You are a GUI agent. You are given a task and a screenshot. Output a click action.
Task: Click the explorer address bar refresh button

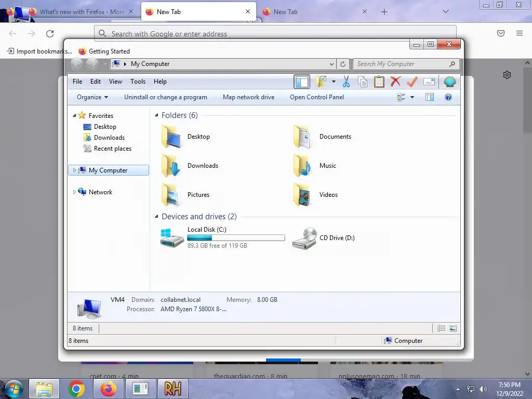click(343, 64)
